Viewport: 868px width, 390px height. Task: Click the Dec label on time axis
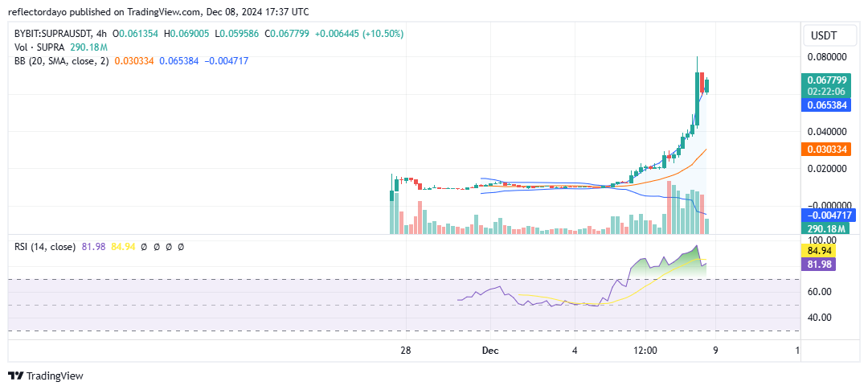point(490,351)
